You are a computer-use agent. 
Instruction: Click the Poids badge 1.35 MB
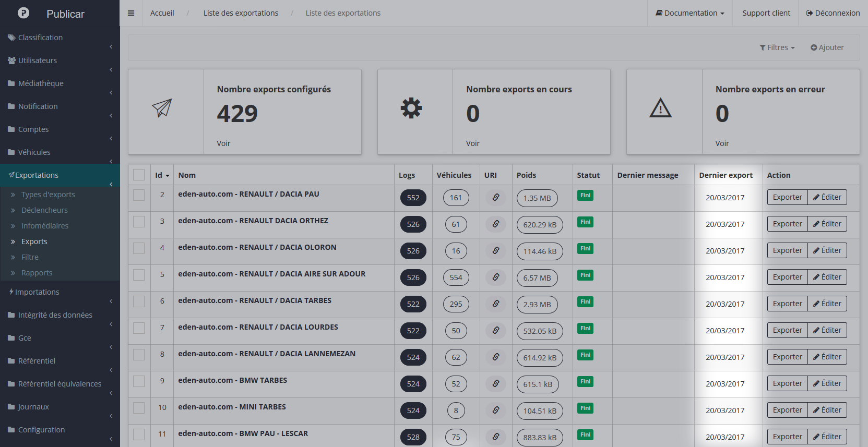click(x=537, y=198)
